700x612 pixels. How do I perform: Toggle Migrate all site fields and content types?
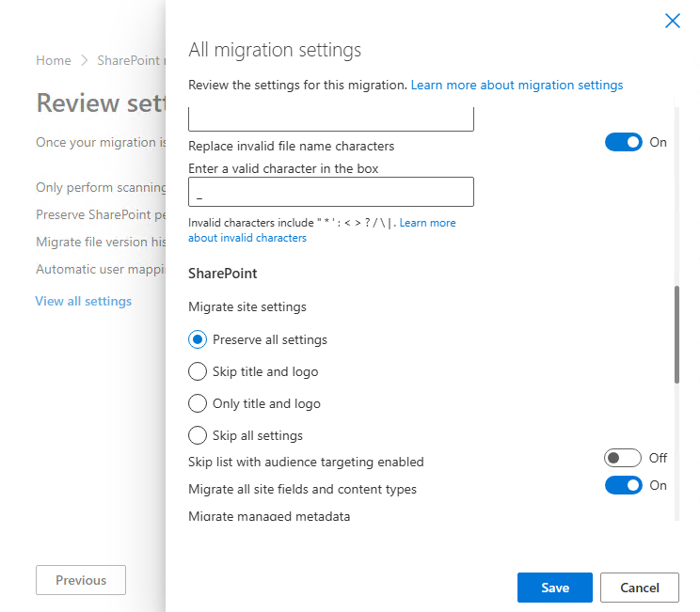(x=623, y=485)
